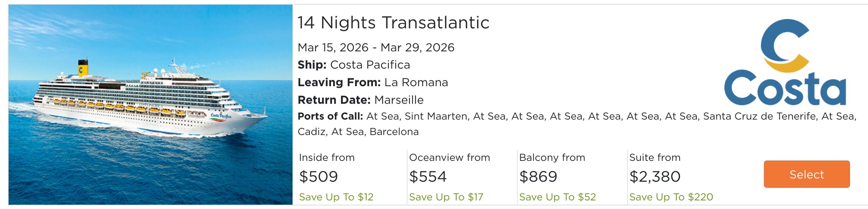The image size is (868, 209).
Task: Click the Suite from label
Action: [655, 158]
